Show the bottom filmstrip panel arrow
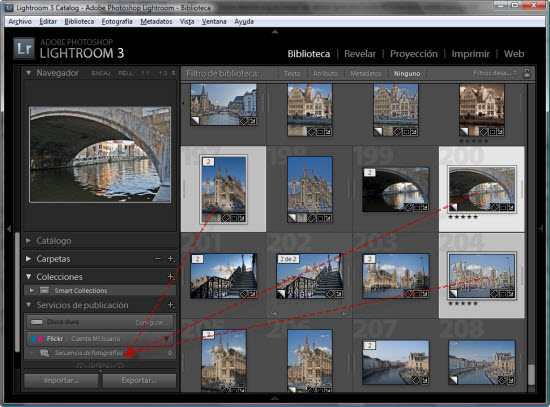550x407 pixels. coord(275,398)
